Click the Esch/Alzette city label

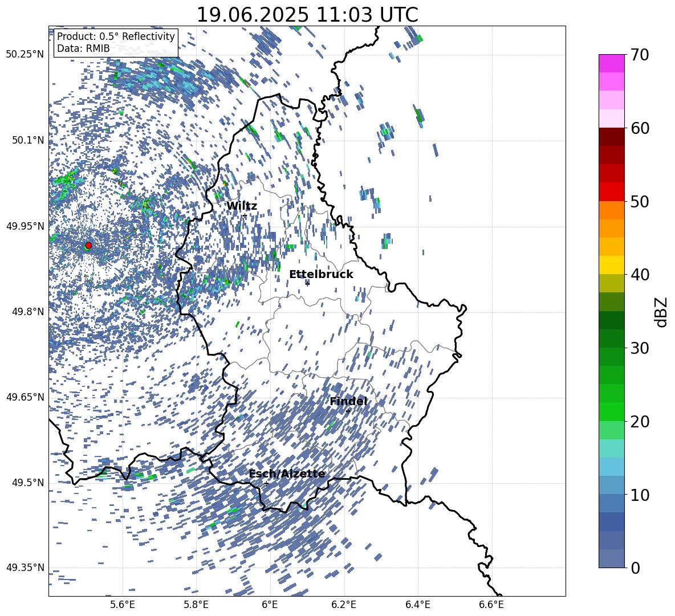(287, 474)
